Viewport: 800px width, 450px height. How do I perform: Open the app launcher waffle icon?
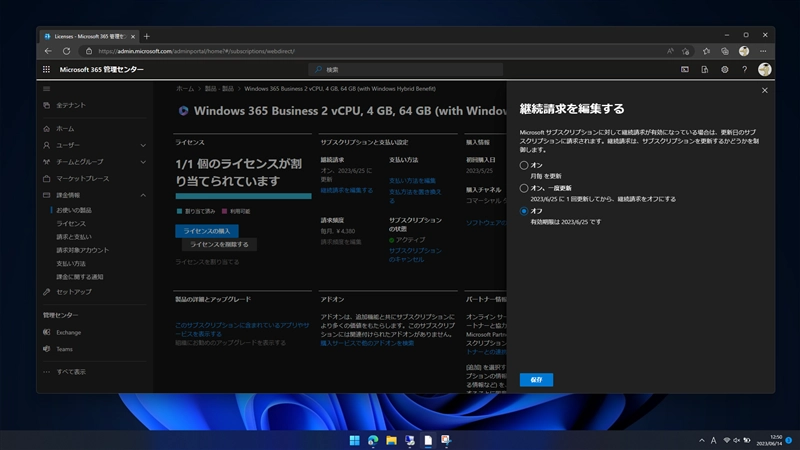coord(46,69)
